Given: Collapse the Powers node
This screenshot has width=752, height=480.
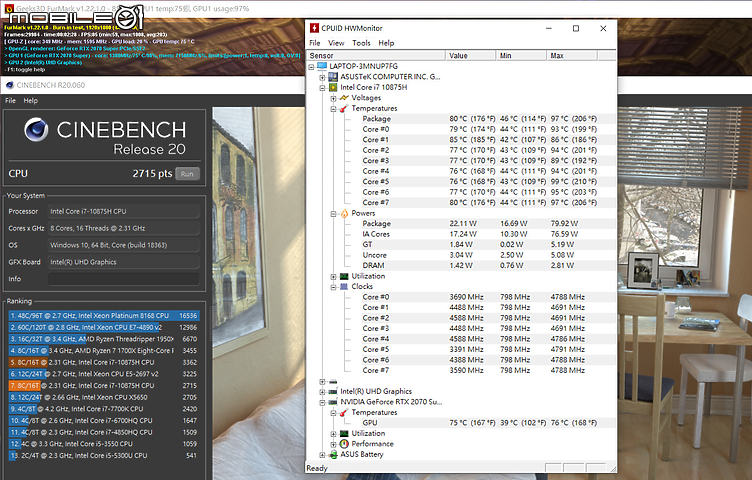Looking at the screenshot, I should pyautogui.click(x=333, y=214).
